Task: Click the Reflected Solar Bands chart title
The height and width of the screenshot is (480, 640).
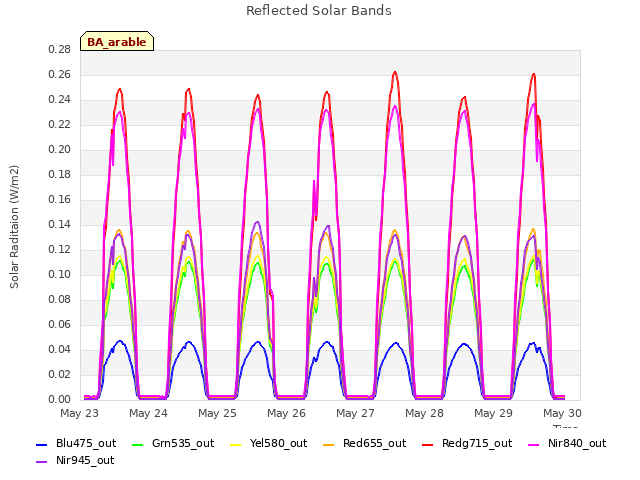Action: pyautogui.click(x=319, y=11)
